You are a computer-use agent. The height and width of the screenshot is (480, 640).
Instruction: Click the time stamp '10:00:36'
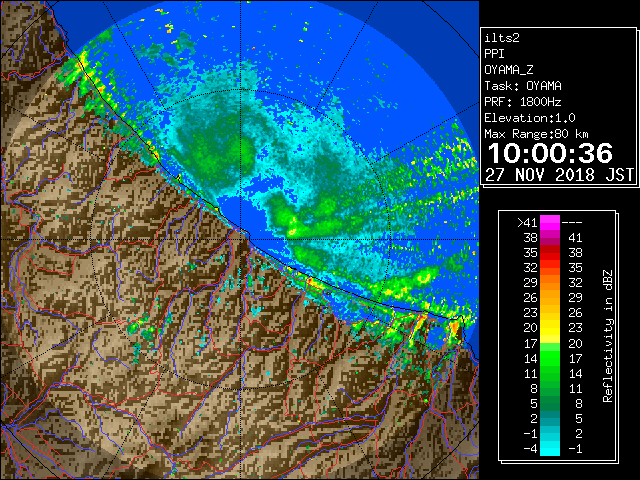(550, 153)
